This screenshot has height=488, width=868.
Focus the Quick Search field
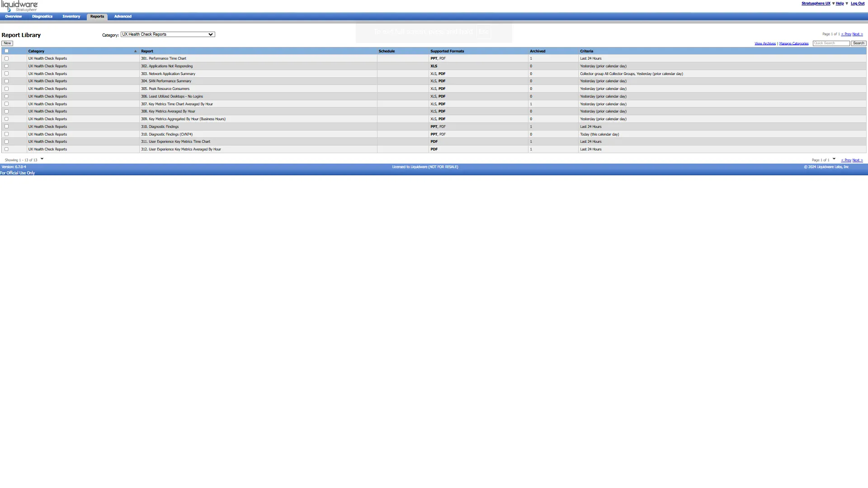coord(831,43)
